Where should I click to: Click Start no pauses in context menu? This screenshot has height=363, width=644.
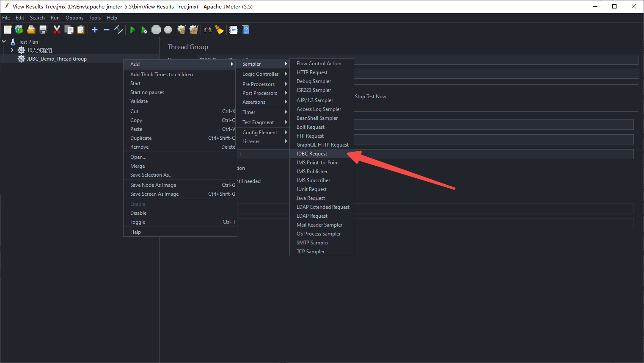pos(180,92)
